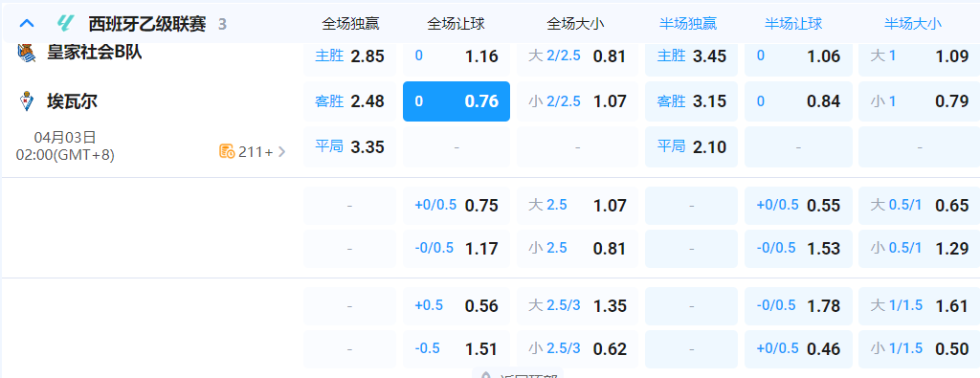980x378 pixels.
Task: Click the 埃瓦尔 team crest
Action: tap(26, 101)
